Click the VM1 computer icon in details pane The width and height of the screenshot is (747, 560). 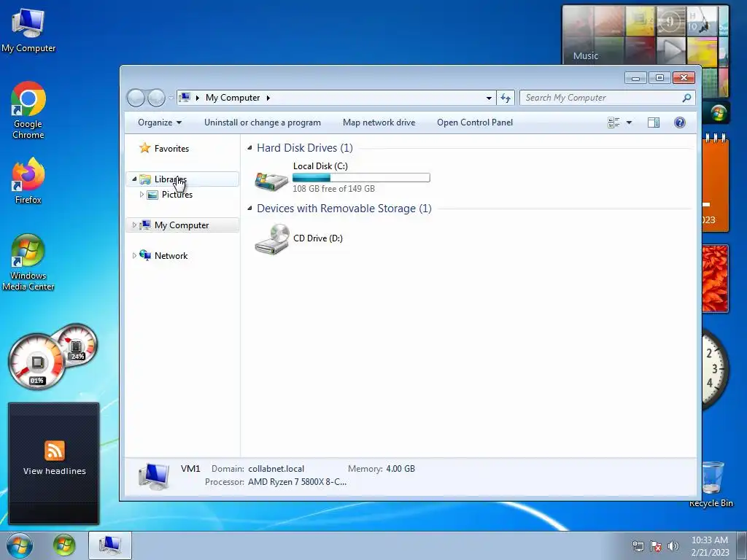pyautogui.click(x=154, y=475)
